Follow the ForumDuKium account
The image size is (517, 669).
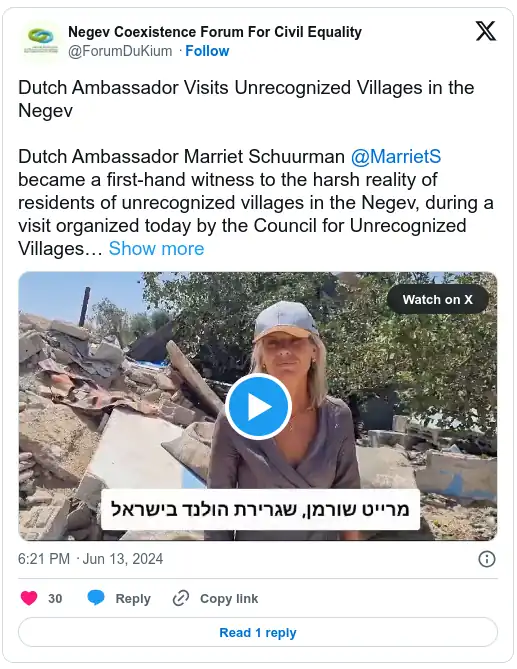point(207,51)
